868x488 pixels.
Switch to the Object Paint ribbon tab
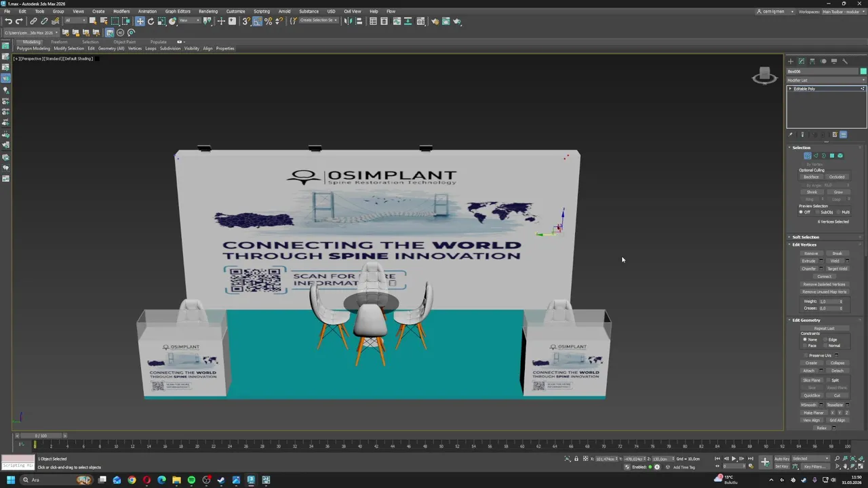tap(124, 42)
